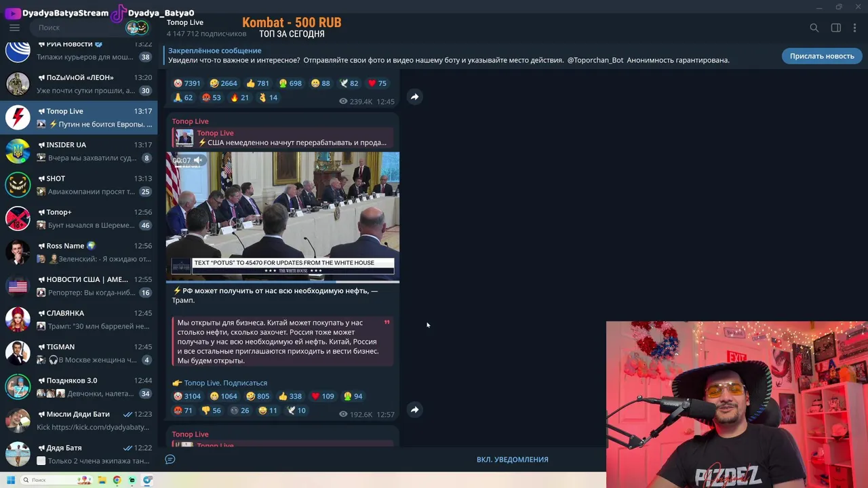The height and width of the screenshot is (488, 868).
Task: Click the Топор Live. Подписаться link
Action: pos(226,383)
